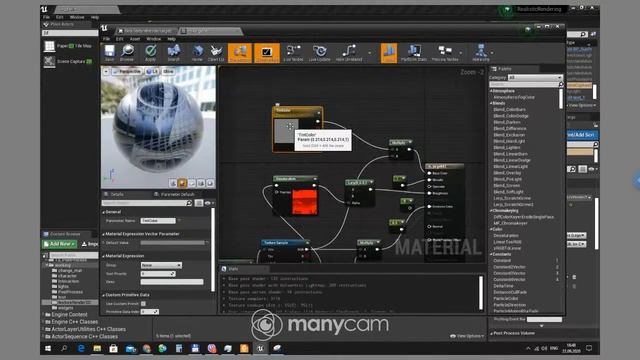Switch to Parameter Defaults tab

174,194
